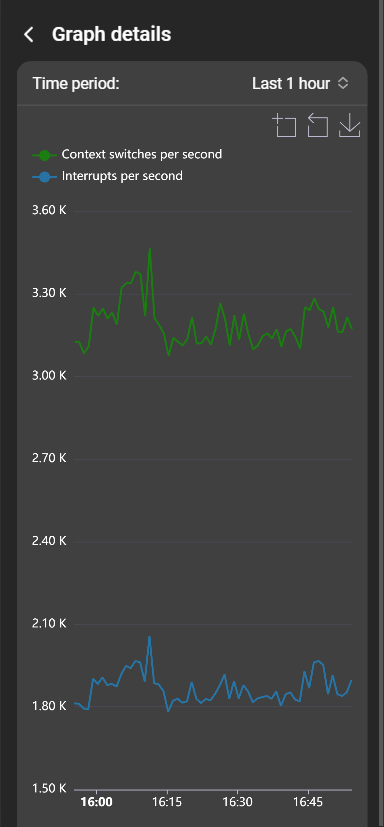384x827 pixels.
Task: Open the Last 1 hour dropdown
Action: pyautogui.click(x=300, y=83)
